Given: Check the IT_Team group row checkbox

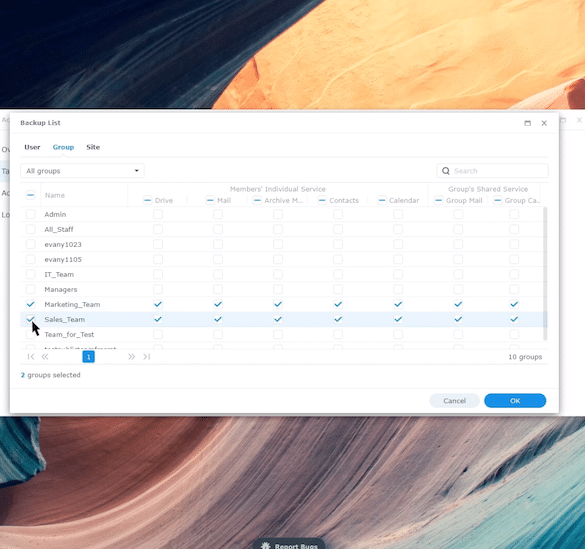Looking at the screenshot, I should tap(31, 274).
